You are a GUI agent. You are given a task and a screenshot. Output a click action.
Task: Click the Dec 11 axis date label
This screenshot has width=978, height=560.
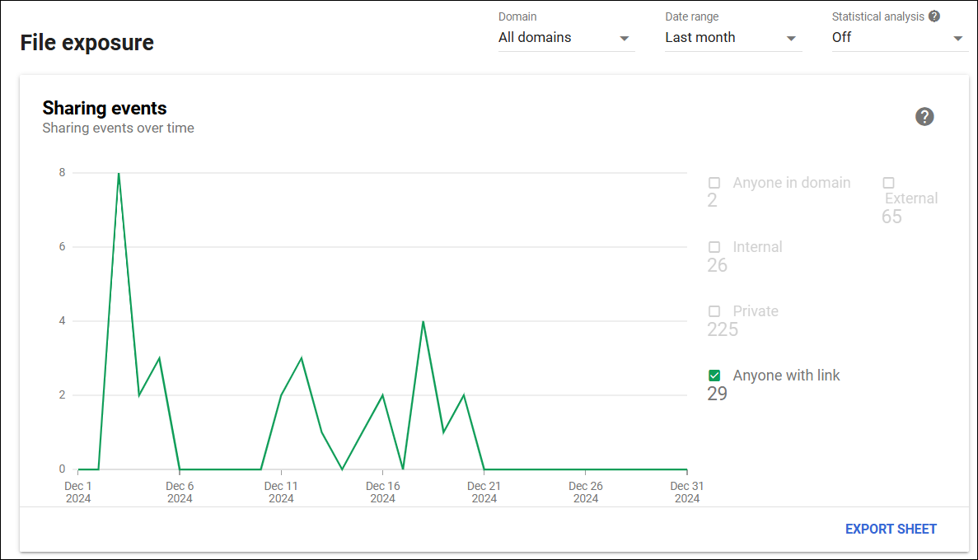point(281,492)
